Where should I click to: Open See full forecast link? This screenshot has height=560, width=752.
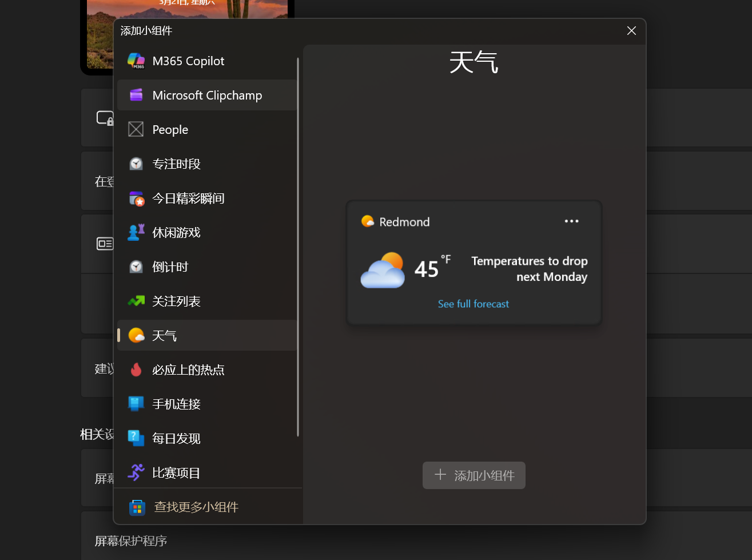coord(474,304)
